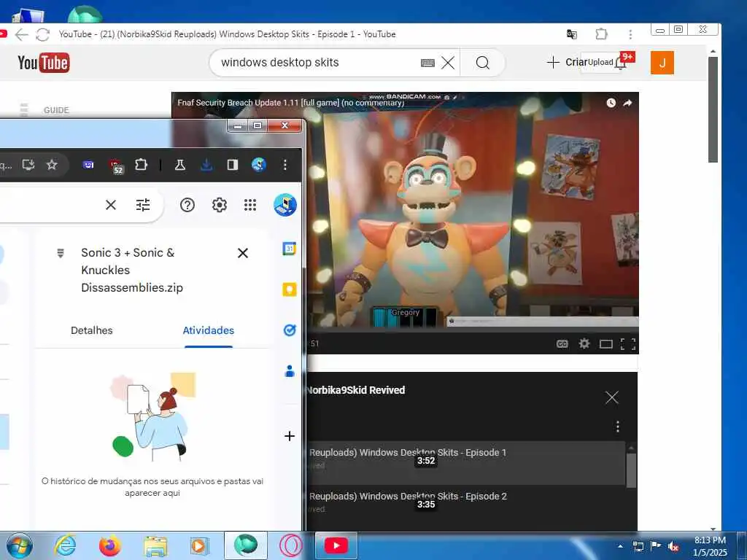This screenshot has height=560, width=747.
Task: Launch Internet Explorer from taskbar
Action: (65, 545)
